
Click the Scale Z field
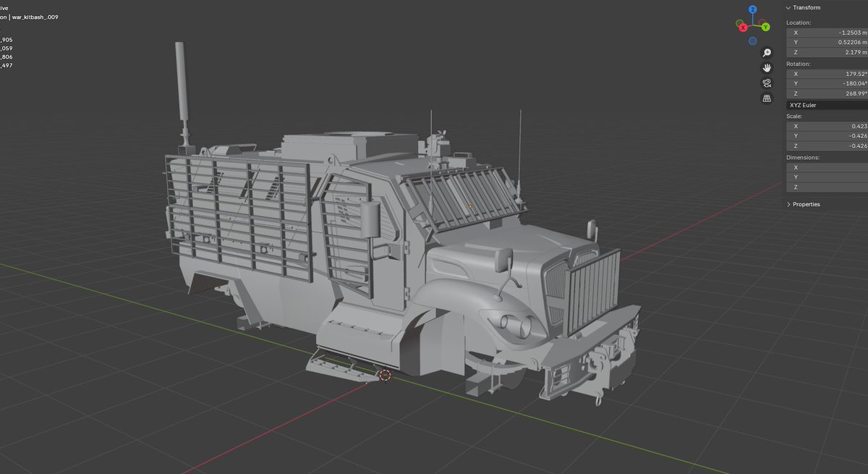[x=827, y=145]
